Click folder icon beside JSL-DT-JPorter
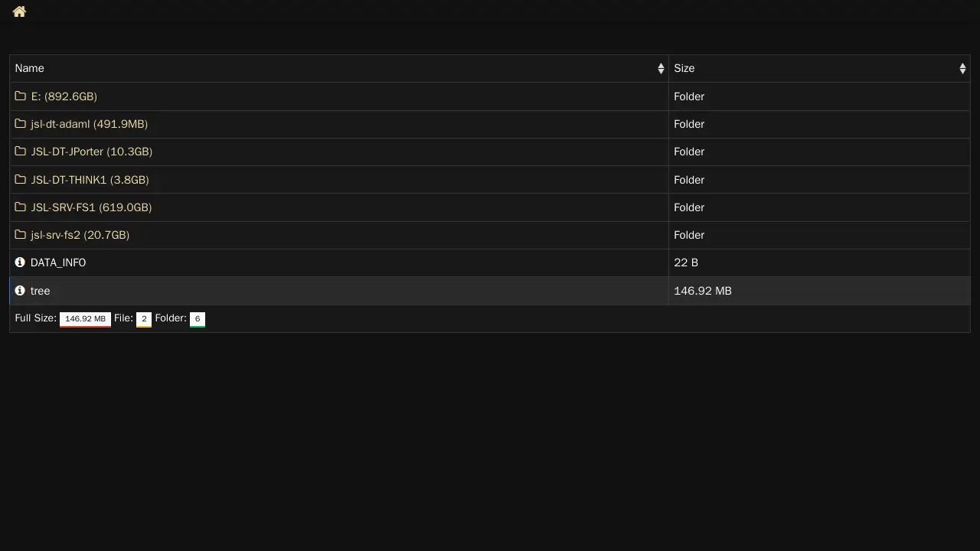 21,152
